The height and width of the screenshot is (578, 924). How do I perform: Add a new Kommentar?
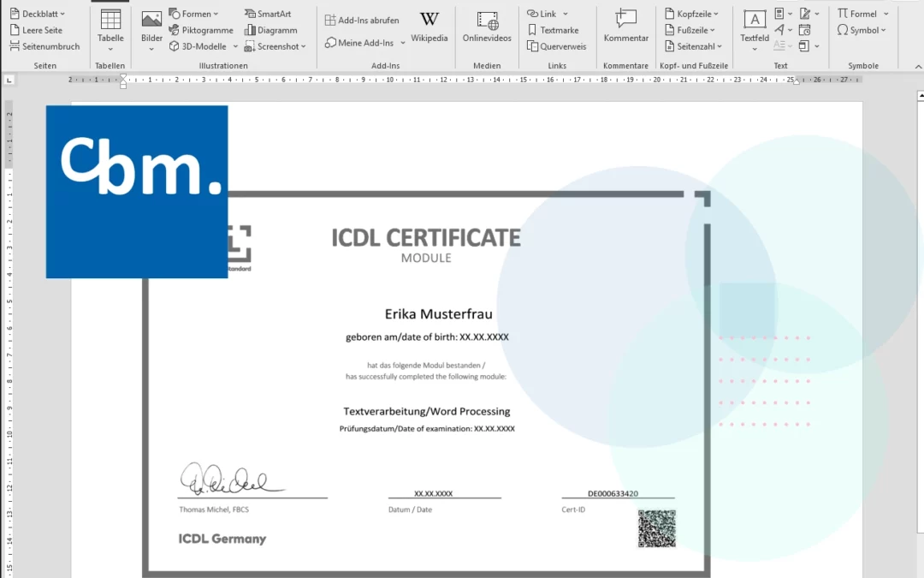[625, 27]
